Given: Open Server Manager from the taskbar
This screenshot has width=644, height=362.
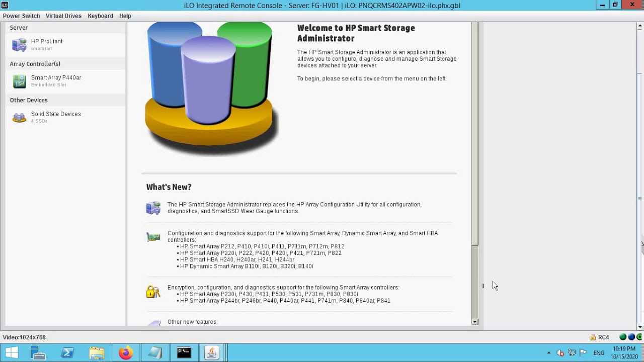Looking at the screenshot, I should (38, 353).
